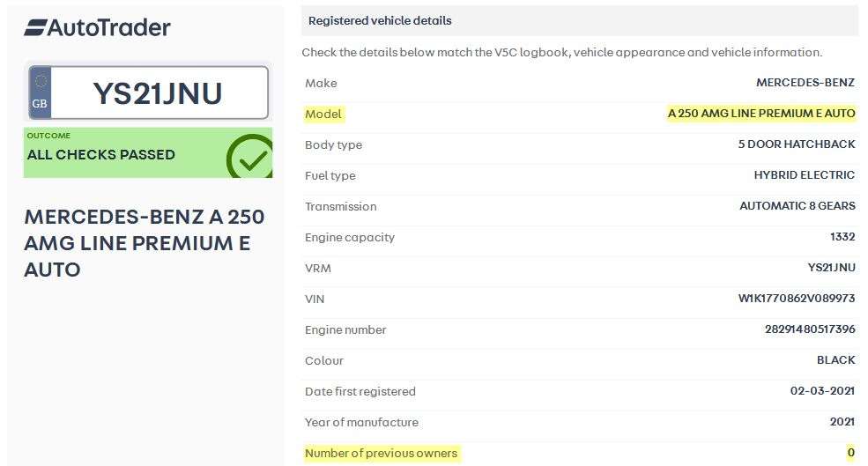This screenshot has width=868, height=466.
Task: Select the VIN value W1K1770862V089973
Action: coord(797,299)
